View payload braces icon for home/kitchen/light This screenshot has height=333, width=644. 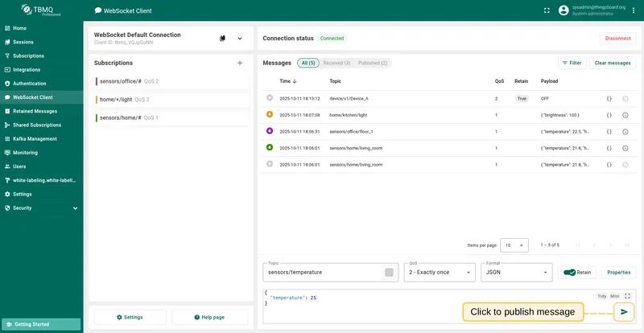click(609, 115)
